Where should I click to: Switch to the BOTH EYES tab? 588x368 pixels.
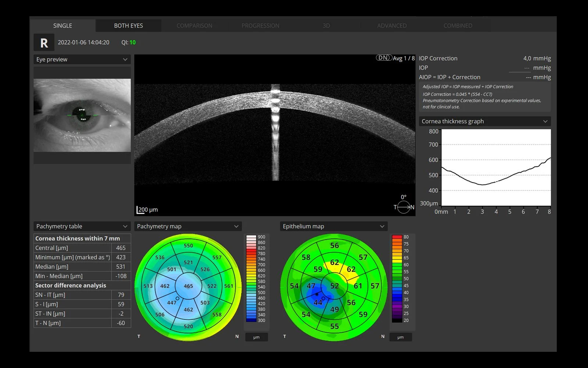click(128, 26)
